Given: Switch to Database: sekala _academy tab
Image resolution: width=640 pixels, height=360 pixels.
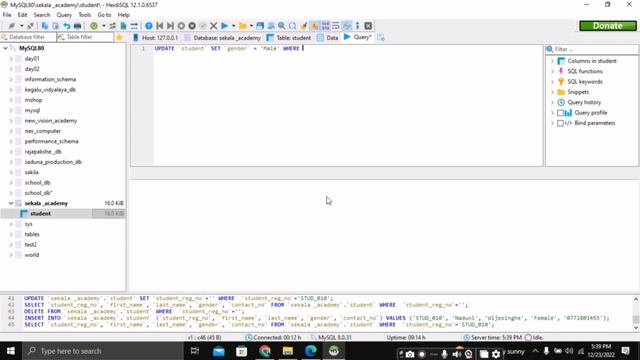Looking at the screenshot, I should [222, 38].
